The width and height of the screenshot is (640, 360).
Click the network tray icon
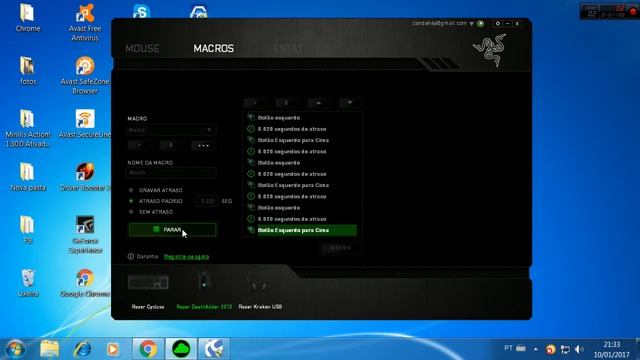(565, 349)
